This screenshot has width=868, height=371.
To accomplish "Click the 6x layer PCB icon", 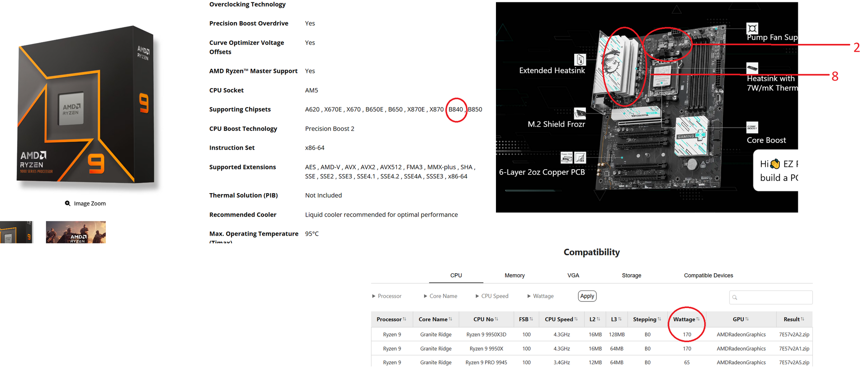I will 580,157.
